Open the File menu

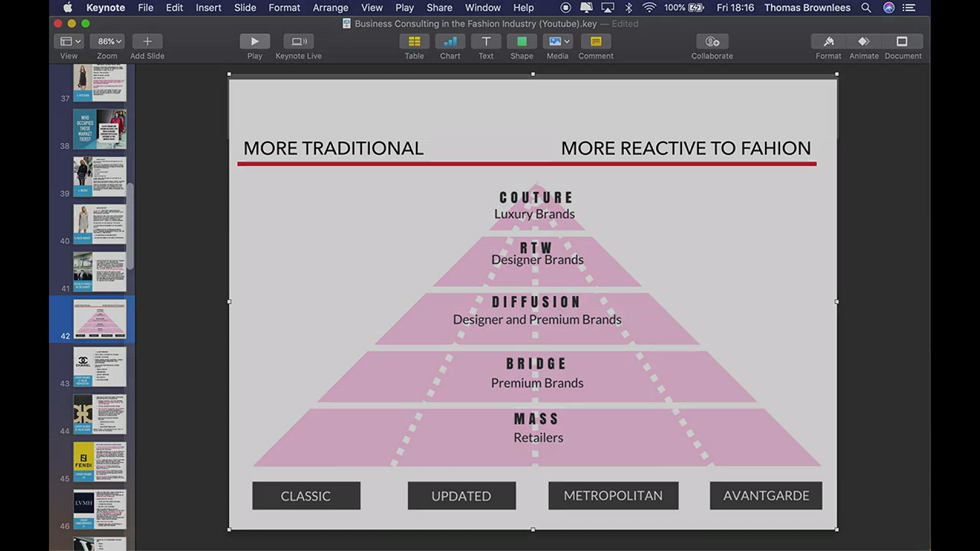coord(145,8)
